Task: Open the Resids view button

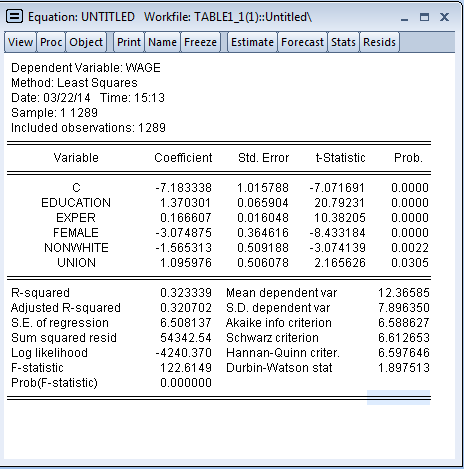Action: click(379, 42)
